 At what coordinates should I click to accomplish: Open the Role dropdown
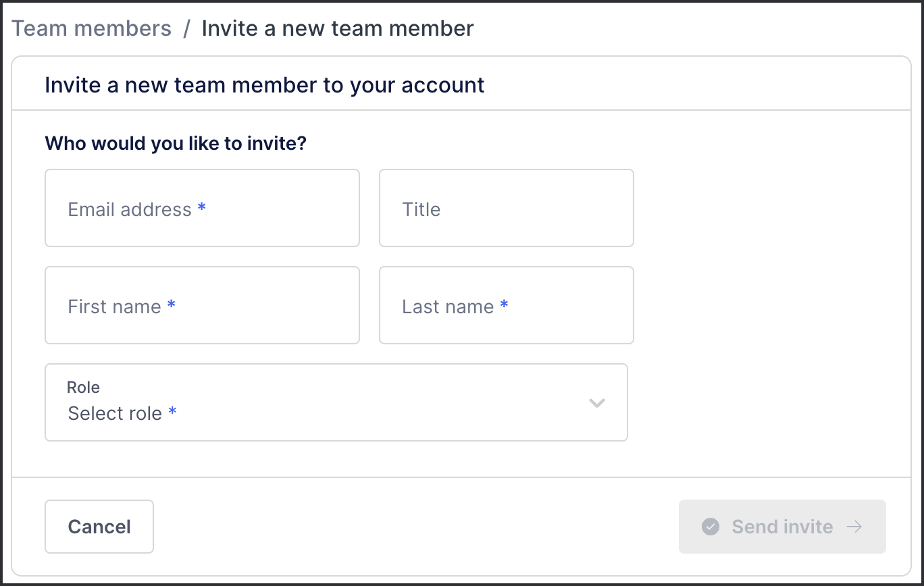pyautogui.click(x=336, y=402)
